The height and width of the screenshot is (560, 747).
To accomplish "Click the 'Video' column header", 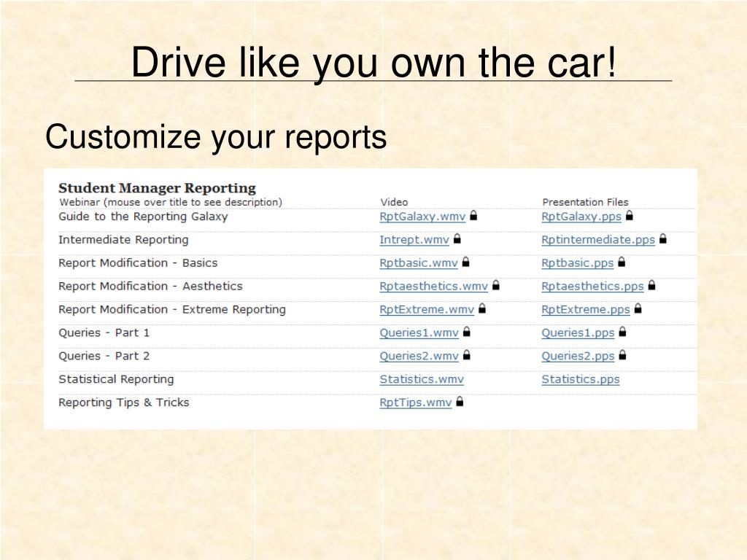I will pyautogui.click(x=394, y=202).
